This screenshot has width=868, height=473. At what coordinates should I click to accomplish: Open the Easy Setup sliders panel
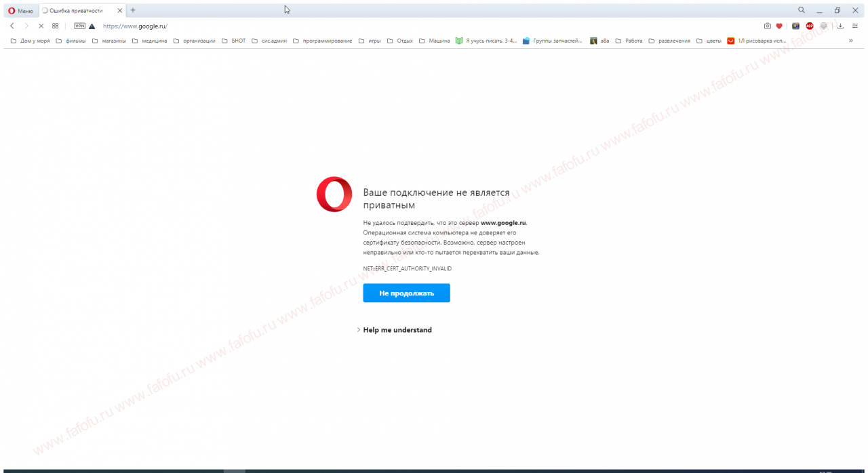[x=854, y=26]
